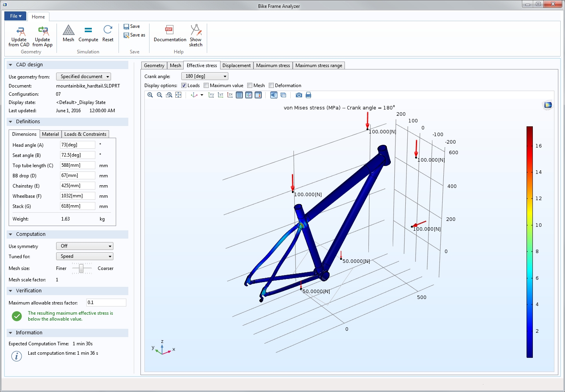Click Update from CAD icon
This screenshot has height=392, width=565.
(x=19, y=36)
